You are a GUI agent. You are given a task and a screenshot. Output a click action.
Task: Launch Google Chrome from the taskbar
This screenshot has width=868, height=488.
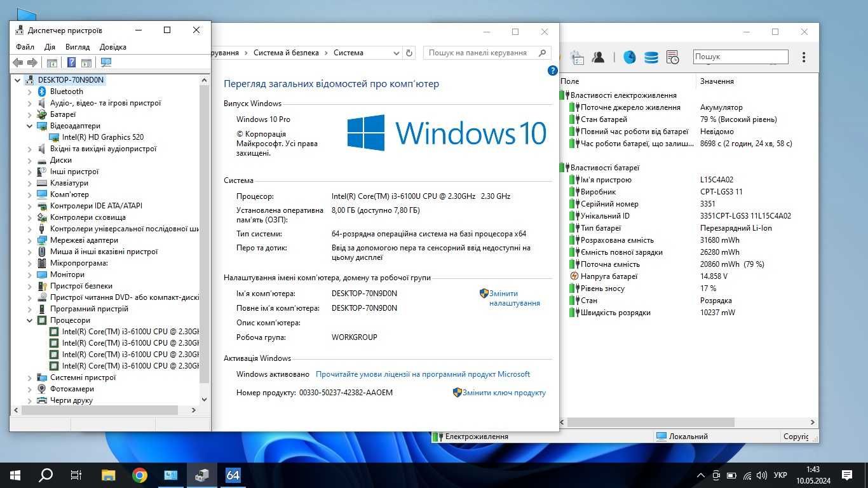coord(140,475)
